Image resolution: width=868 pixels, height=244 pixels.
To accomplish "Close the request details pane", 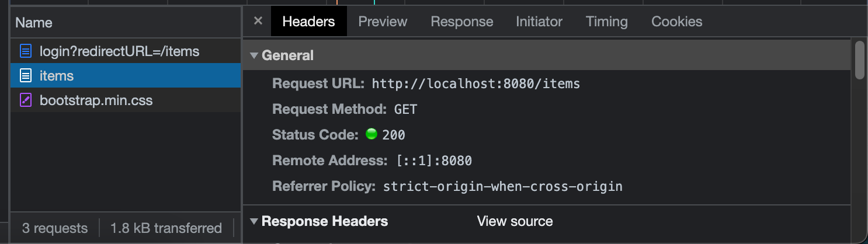I will (x=258, y=21).
